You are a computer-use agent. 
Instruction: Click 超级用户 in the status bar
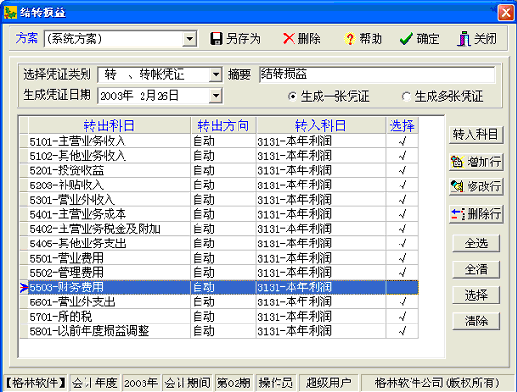[329, 383]
